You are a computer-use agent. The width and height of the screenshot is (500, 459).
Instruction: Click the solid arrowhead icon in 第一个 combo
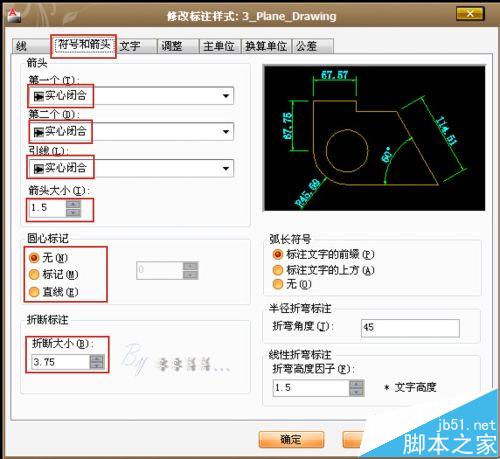tap(39, 96)
